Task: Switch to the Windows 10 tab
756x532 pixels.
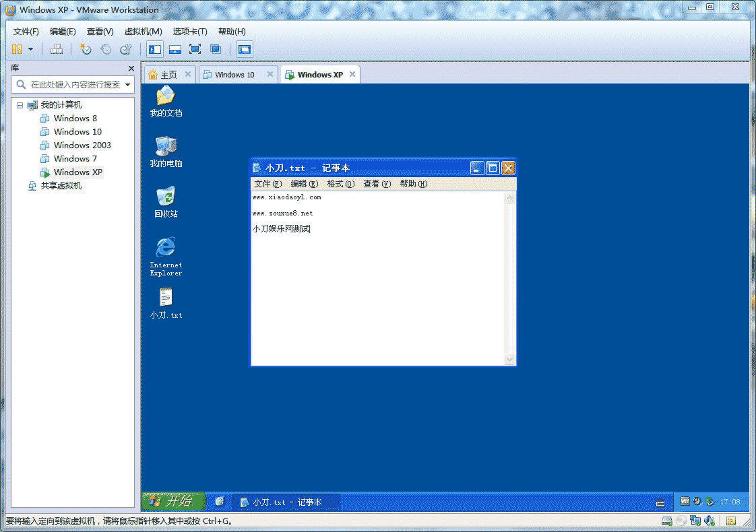Action: point(234,75)
